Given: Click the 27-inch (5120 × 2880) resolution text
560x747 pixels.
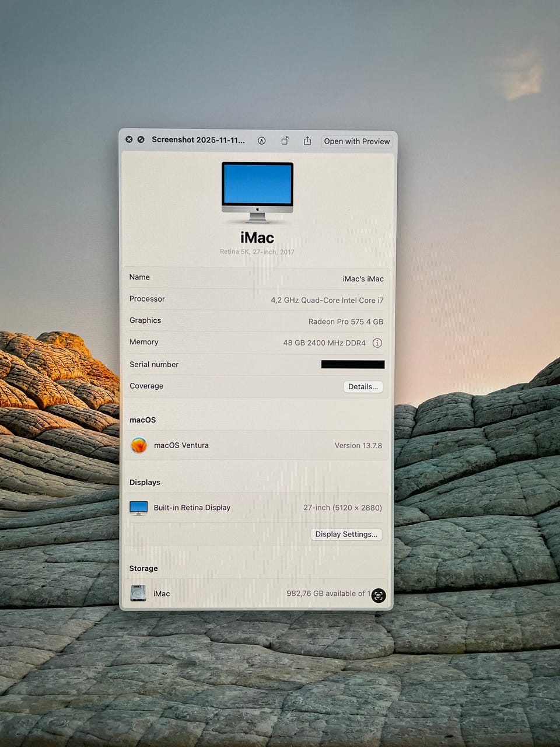Looking at the screenshot, I should pos(343,508).
